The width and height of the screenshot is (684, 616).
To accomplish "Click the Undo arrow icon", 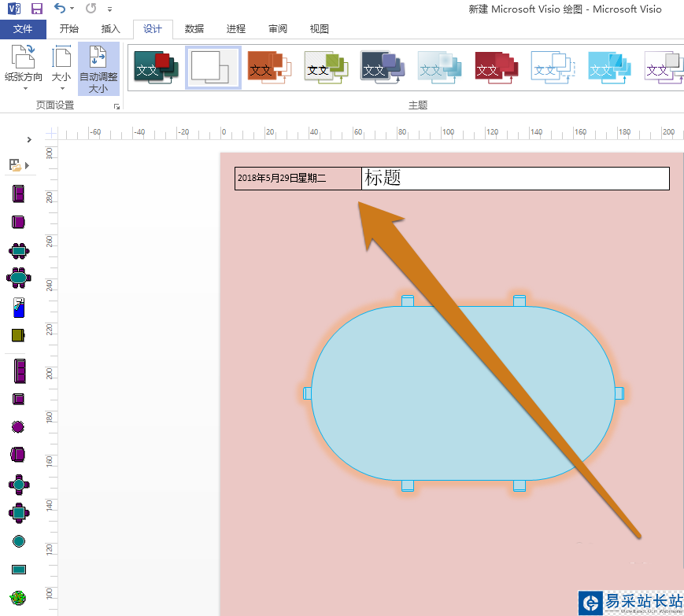I will (x=59, y=8).
